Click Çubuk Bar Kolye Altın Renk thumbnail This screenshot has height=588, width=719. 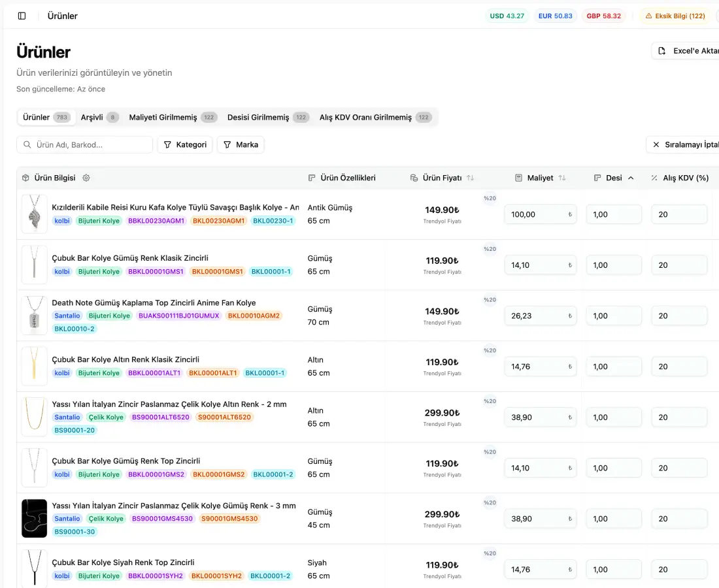[35, 366]
